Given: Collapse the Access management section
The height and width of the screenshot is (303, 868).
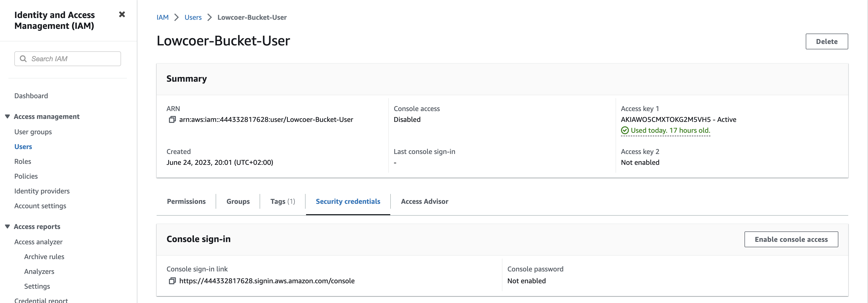Looking at the screenshot, I should pos(7,116).
